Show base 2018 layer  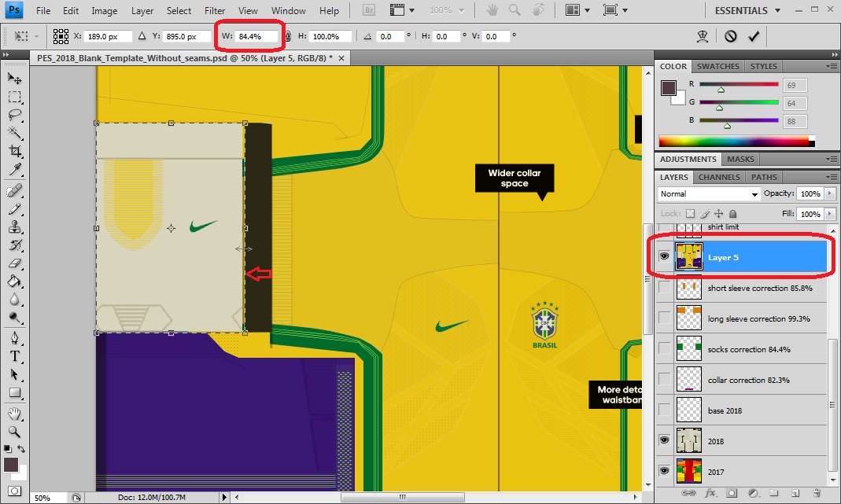click(x=664, y=410)
